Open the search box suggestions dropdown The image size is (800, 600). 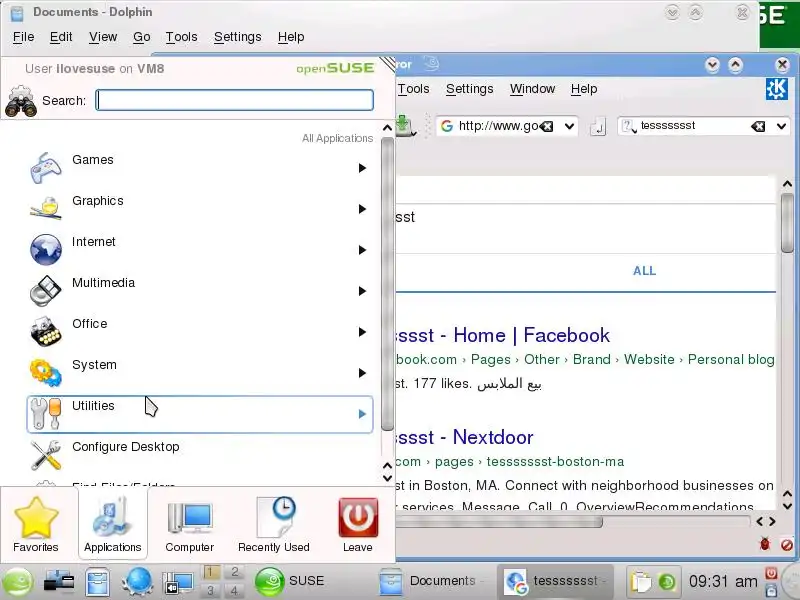(x=782, y=126)
